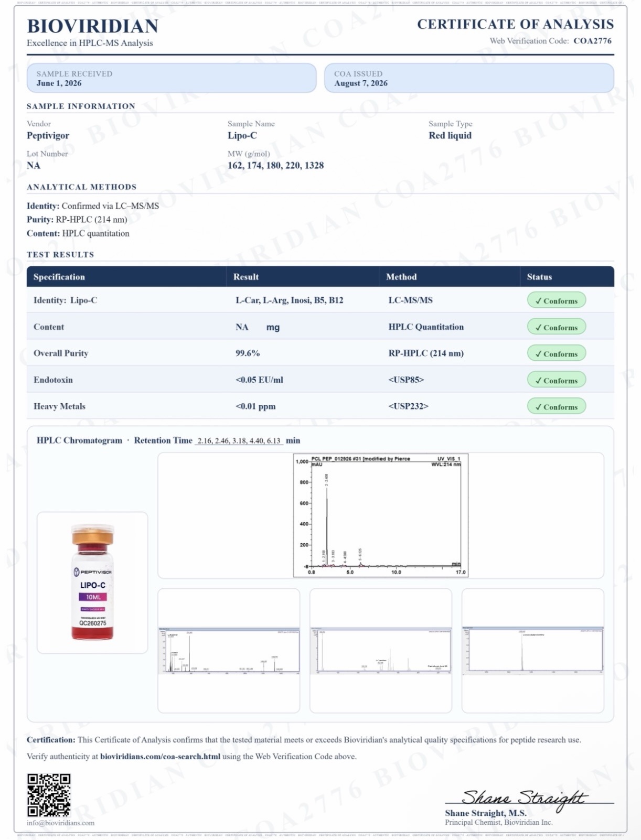Click the Certification statement paragraph
Viewport: 641px width, 840px height.
click(x=304, y=739)
